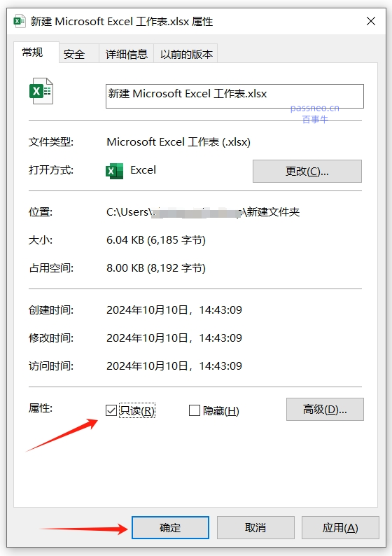Open 高级(D)... attributes settings
Screen dimensions: 392x556
(325, 409)
